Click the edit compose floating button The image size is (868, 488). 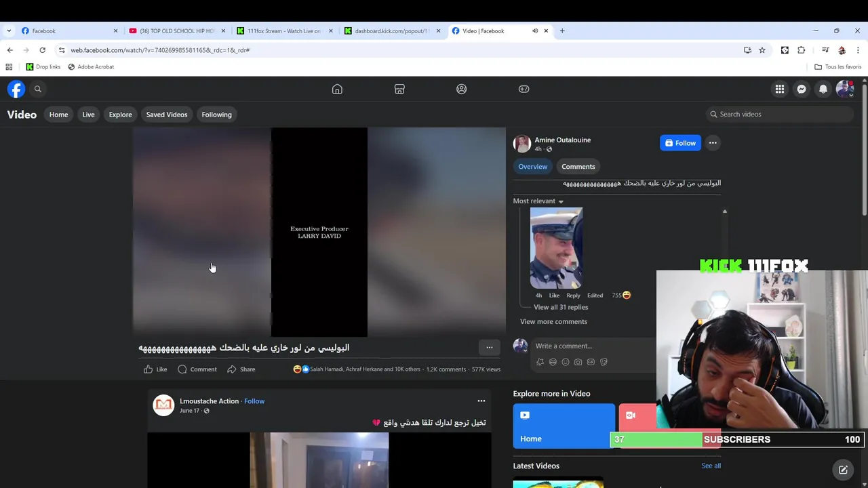coord(843,470)
